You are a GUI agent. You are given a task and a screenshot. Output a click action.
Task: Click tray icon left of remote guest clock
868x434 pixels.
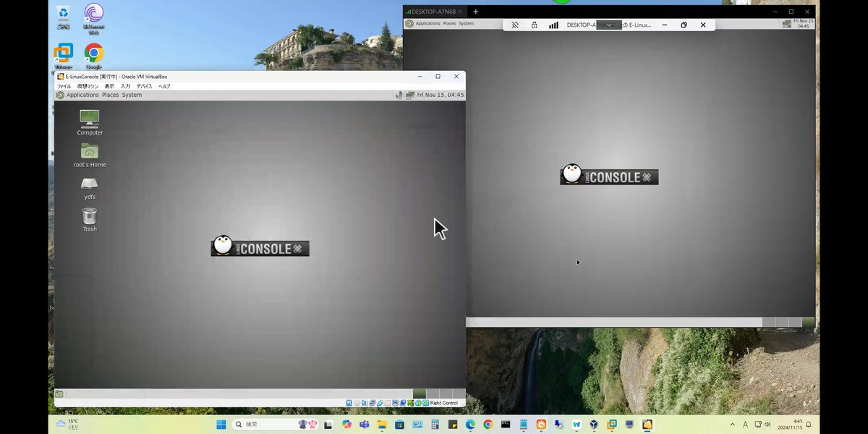[x=787, y=23]
